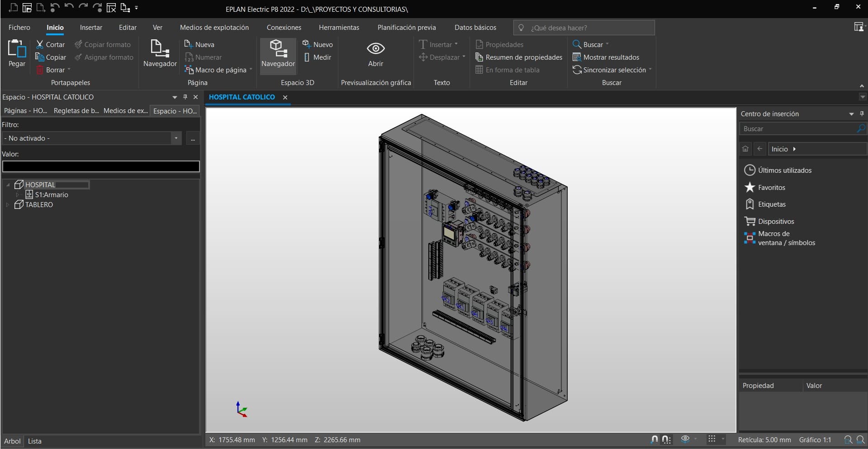Click the Mostrar resultados button
The height and width of the screenshot is (449, 868).
pos(606,57)
